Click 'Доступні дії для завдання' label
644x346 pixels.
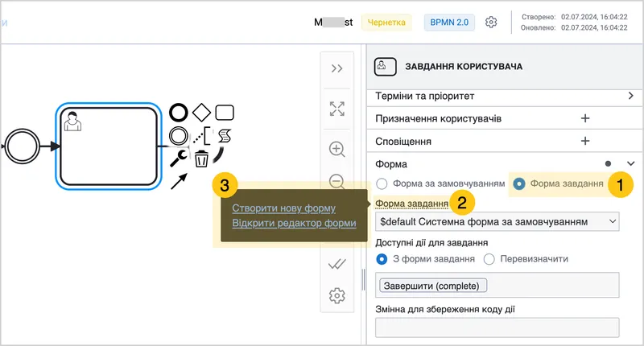[x=431, y=242]
